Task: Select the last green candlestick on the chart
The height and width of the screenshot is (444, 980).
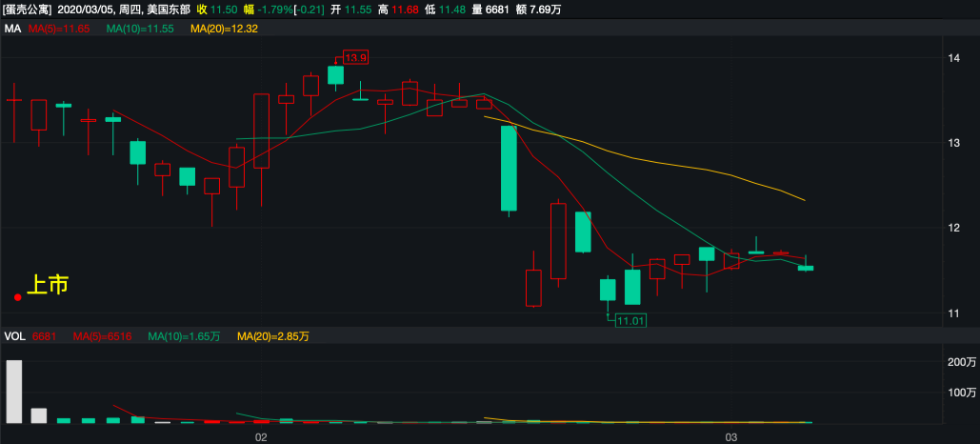Action: tap(806, 268)
